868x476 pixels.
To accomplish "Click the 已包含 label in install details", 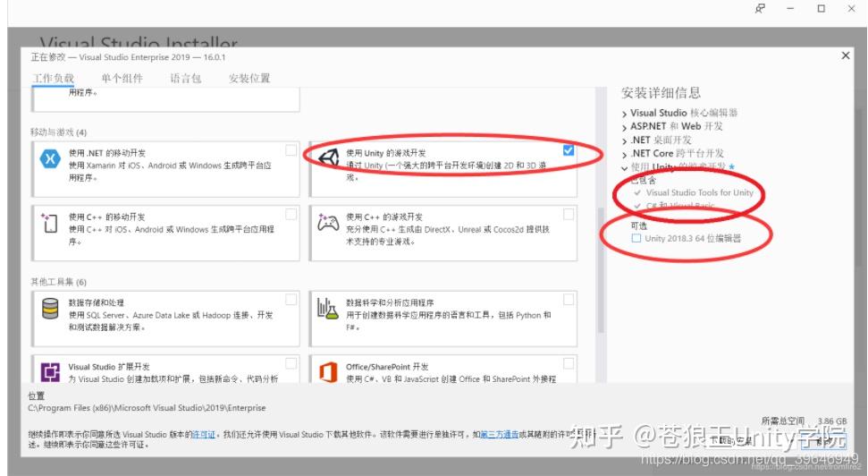I will click(x=644, y=180).
